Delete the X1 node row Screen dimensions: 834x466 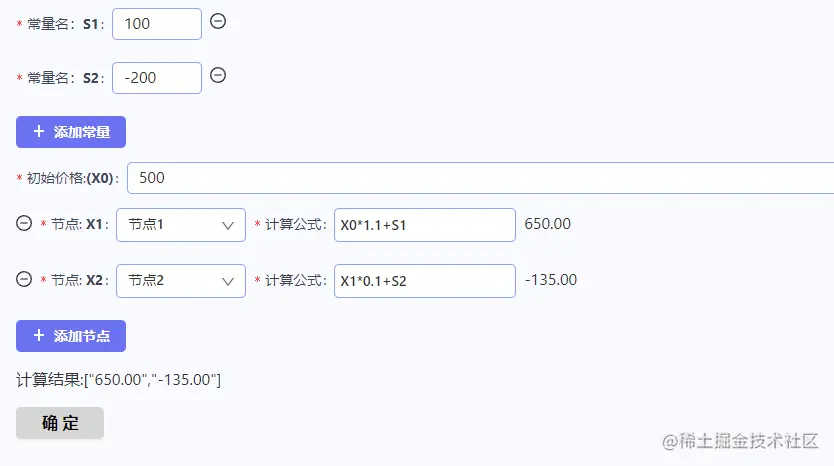click(24, 224)
